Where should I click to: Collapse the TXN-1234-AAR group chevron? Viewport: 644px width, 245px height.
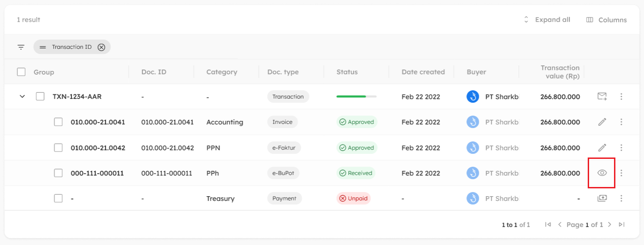coord(22,97)
